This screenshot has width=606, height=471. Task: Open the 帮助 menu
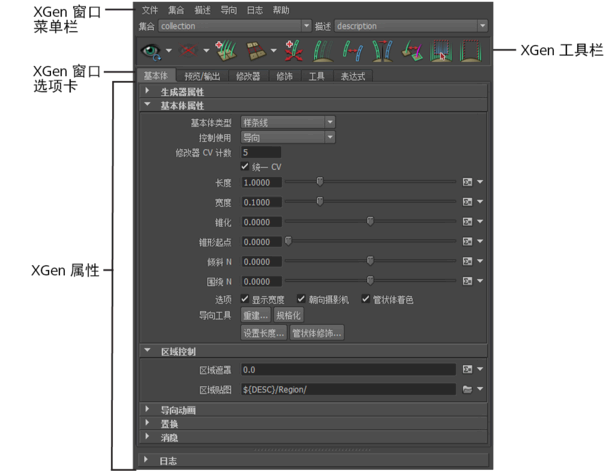[x=281, y=10]
